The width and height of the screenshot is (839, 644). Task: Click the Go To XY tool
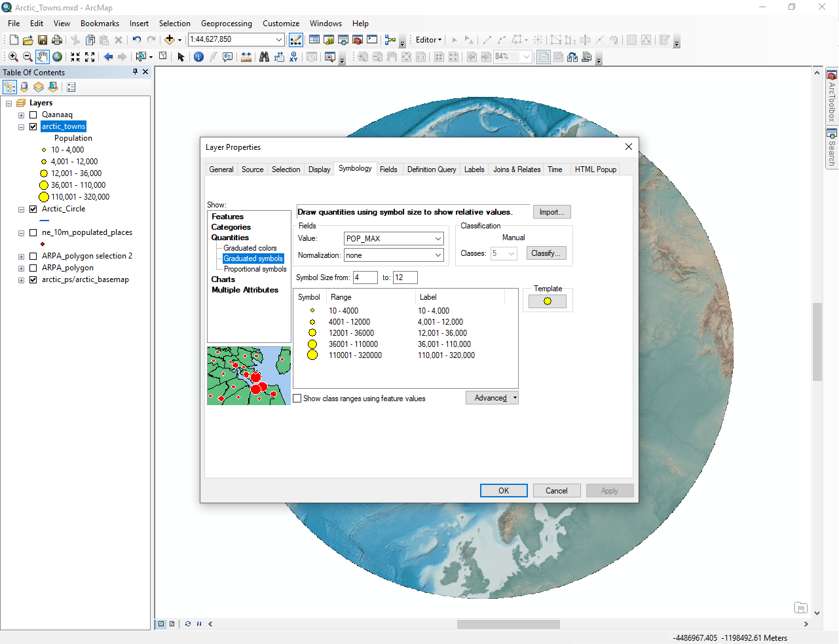(x=294, y=57)
